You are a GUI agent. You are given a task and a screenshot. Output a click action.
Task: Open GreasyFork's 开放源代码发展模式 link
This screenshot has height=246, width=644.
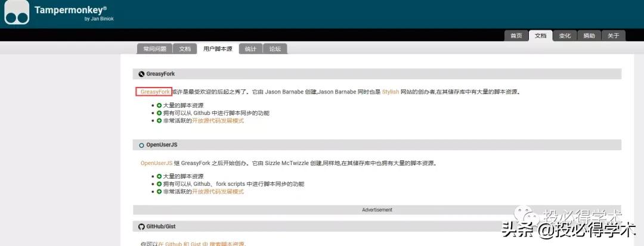tap(218, 121)
